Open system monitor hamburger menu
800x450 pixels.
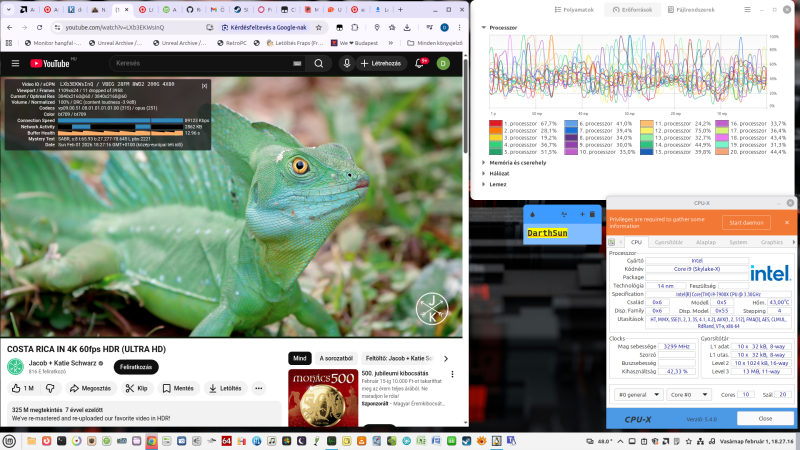click(x=747, y=10)
